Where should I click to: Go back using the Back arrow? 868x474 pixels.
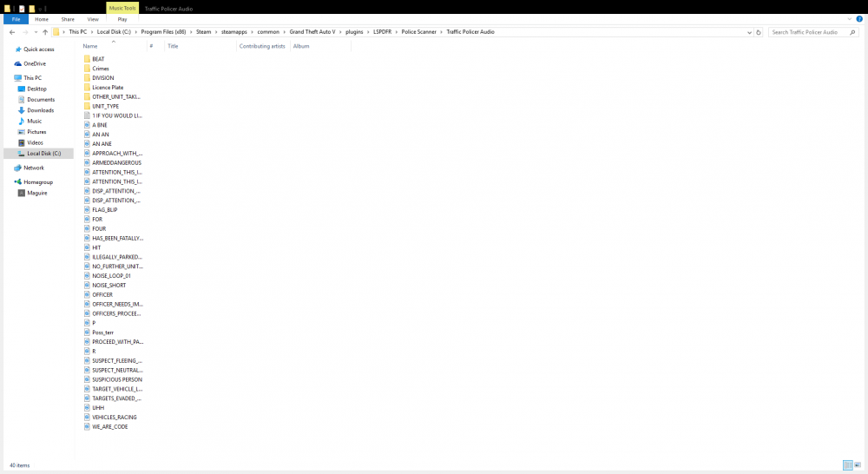tap(12, 32)
